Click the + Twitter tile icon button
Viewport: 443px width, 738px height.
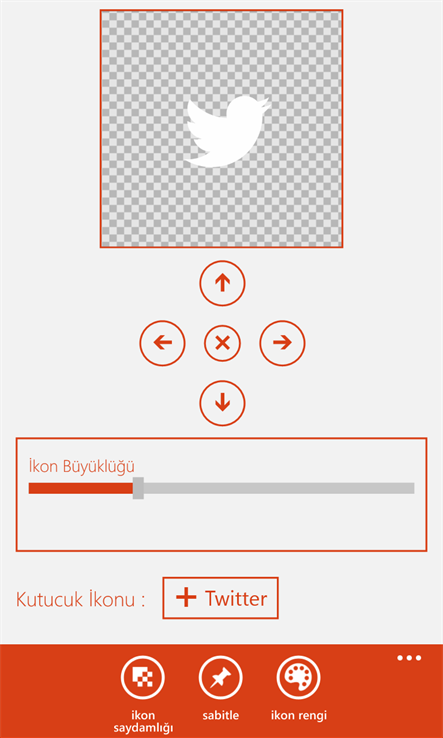220,598
